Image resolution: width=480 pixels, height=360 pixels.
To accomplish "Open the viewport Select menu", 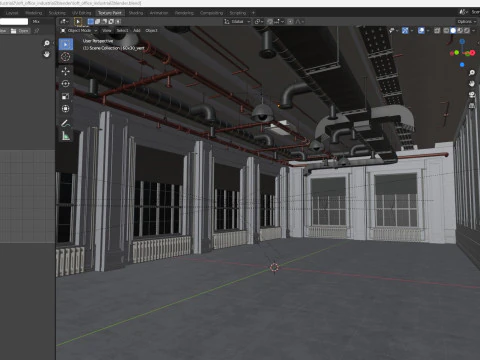I will [x=122, y=31].
